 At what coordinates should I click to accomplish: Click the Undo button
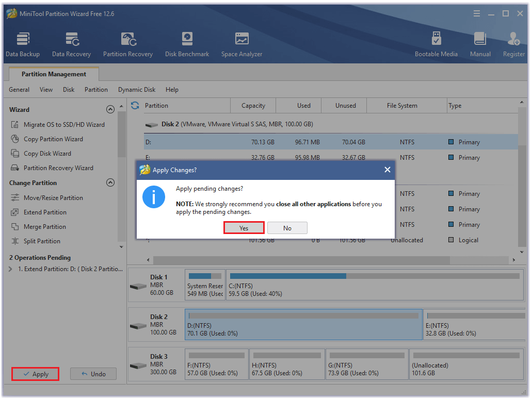(93, 374)
